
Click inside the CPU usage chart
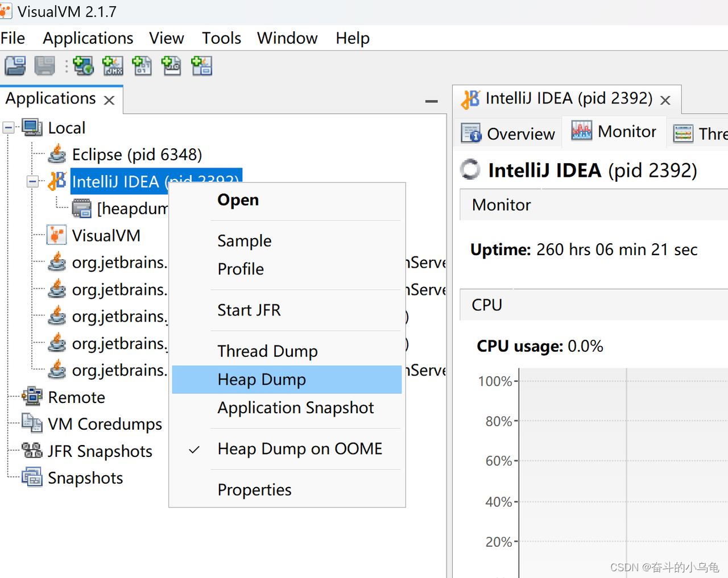tap(623, 472)
